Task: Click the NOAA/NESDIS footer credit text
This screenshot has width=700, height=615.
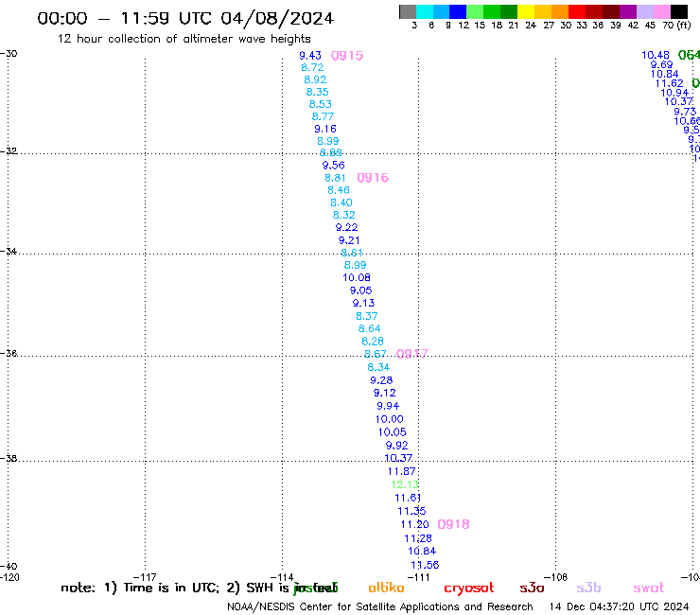Action: 380,607
